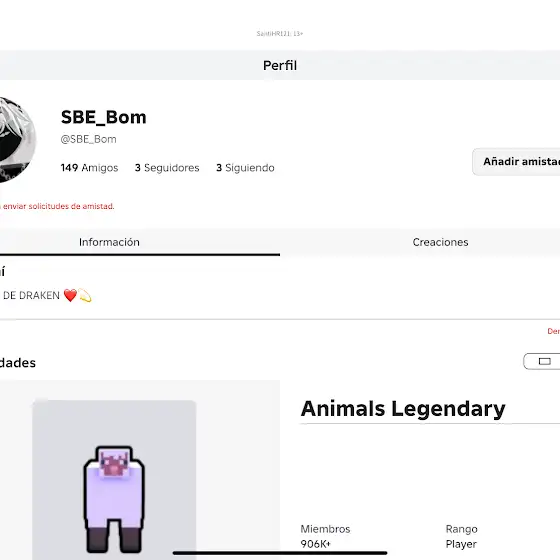
Task: Click the Miembros 906K+ count
Action: pyautogui.click(x=325, y=536)
